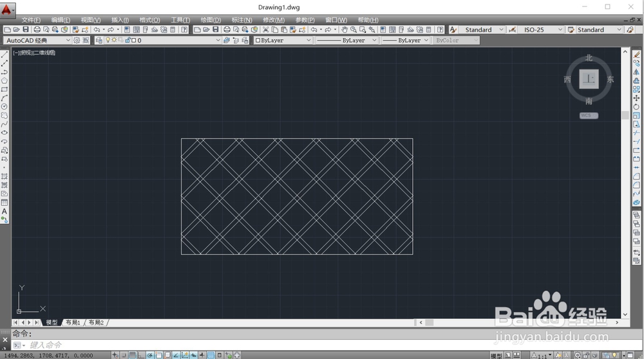Open the 文件(F) menu

[31, 20]
